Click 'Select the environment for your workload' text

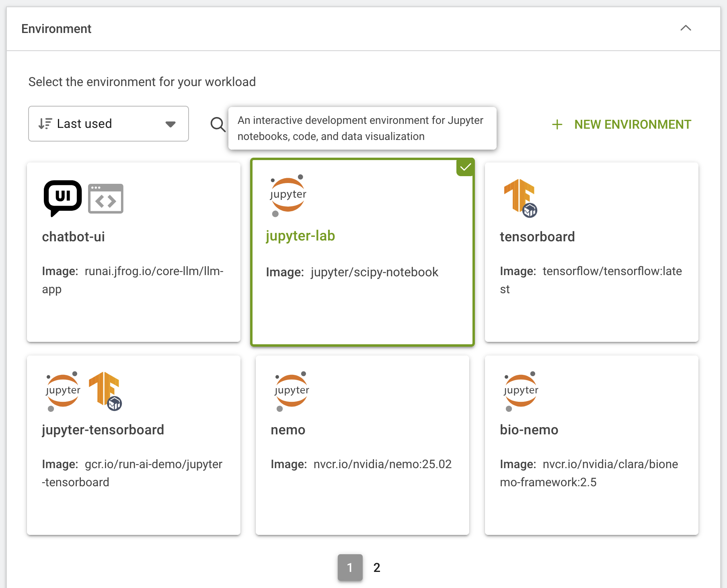142,82
